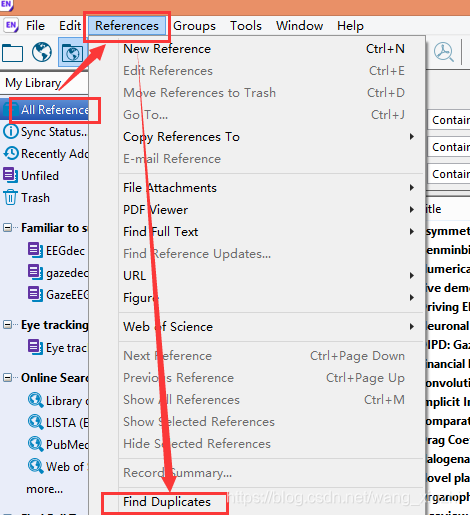Click the PubMed online search icon
This screenshot has height=516, width=470.
click(x=36, y=444)
